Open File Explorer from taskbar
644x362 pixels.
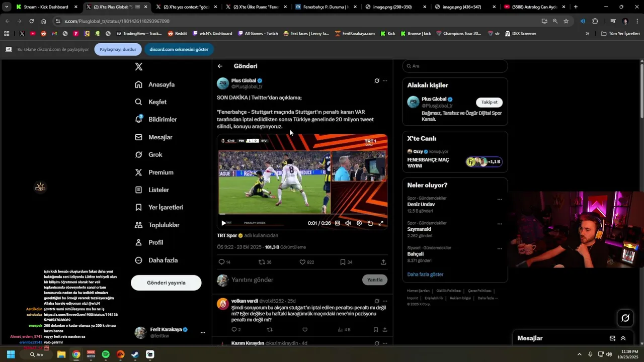(x=61, y=354)
